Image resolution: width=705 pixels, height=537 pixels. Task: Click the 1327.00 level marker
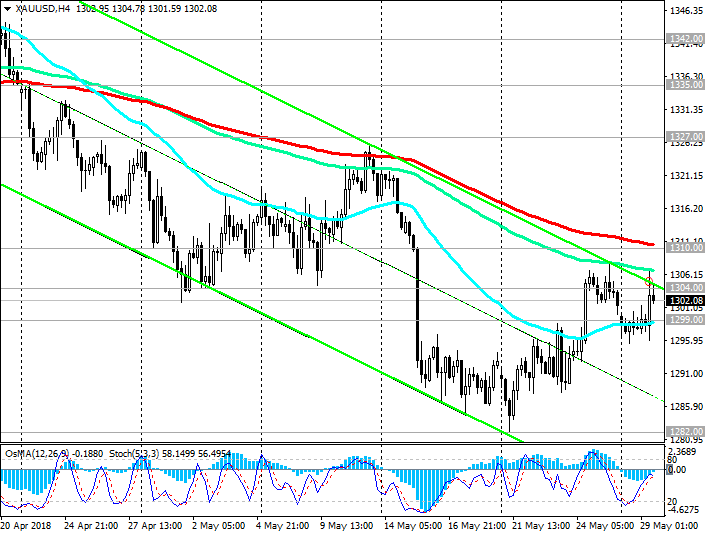click(682, 136)
